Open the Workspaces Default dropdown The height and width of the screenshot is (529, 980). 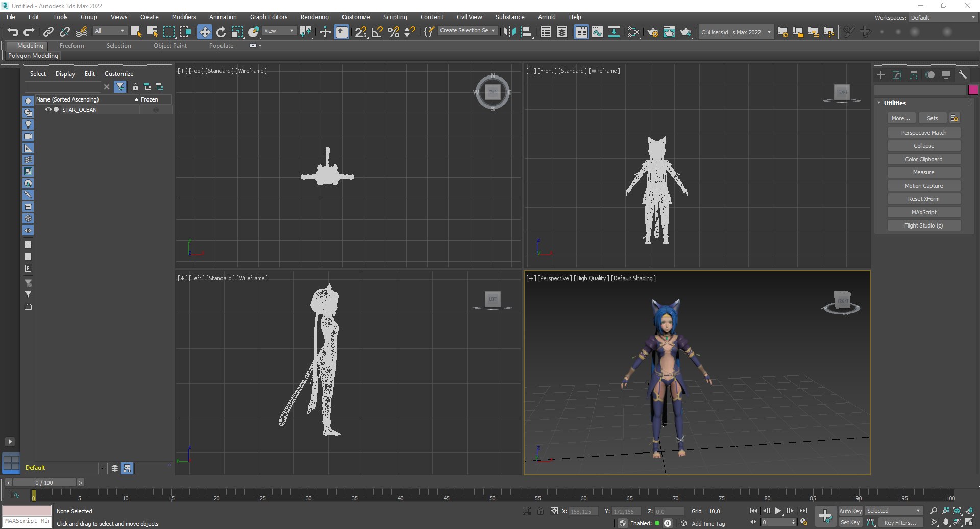pos(943,18)
